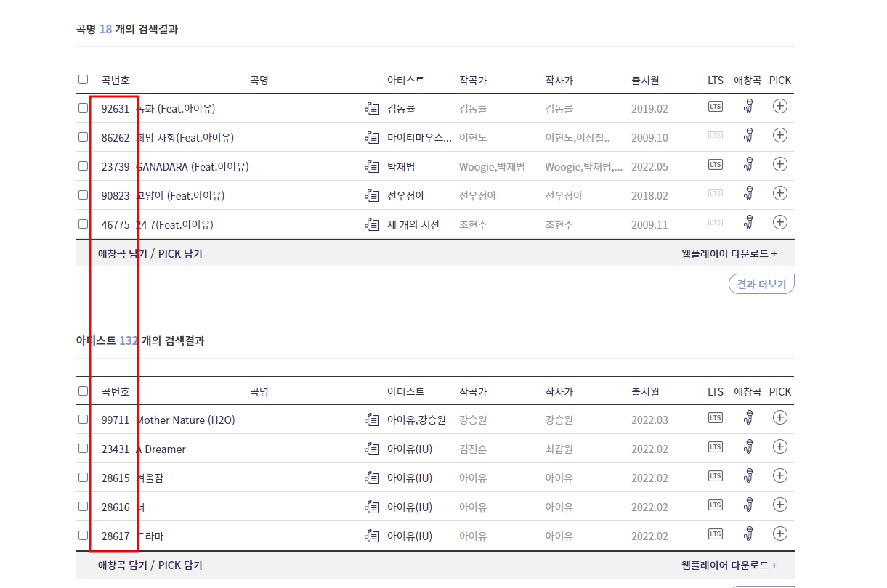887x588 pixels.
Task: Add Mother Nature to PICK plus icon
Action: [780, 417]
